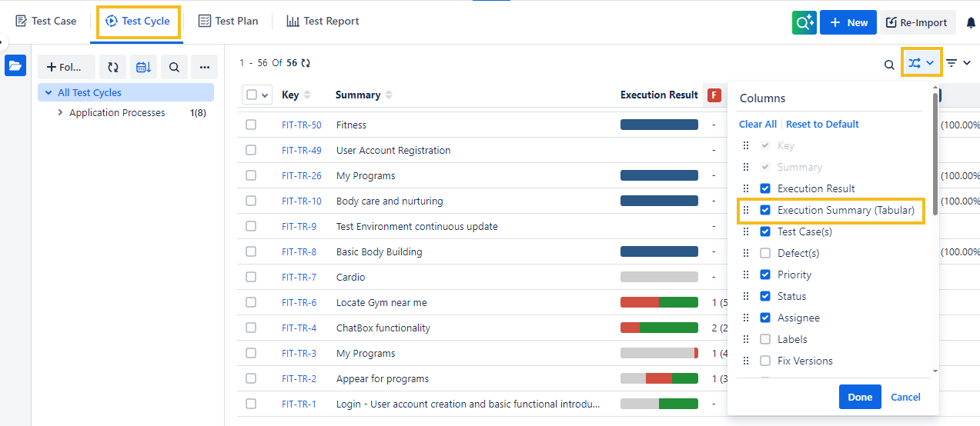Open FIT-TR-49 test cycle link
The image size is (980, 426).
[302, 150]
